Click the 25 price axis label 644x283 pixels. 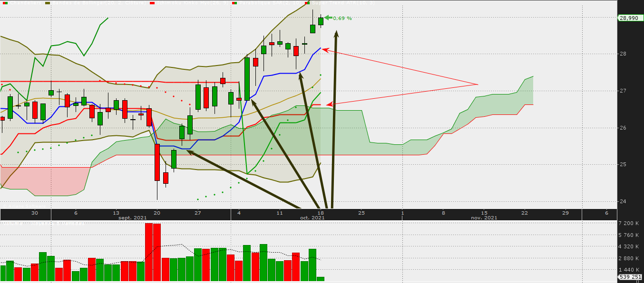point(623,165)
